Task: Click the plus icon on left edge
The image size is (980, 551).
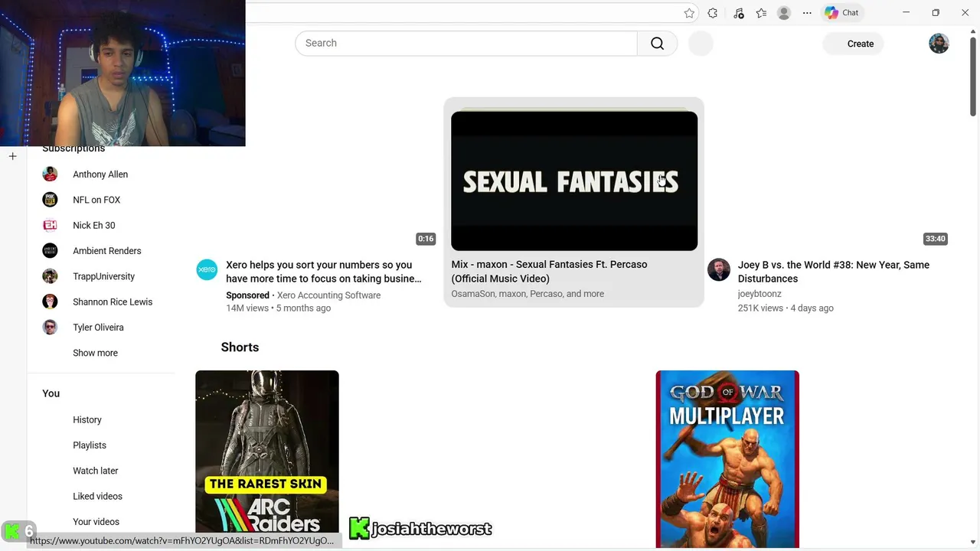Action: coord(12,156)
